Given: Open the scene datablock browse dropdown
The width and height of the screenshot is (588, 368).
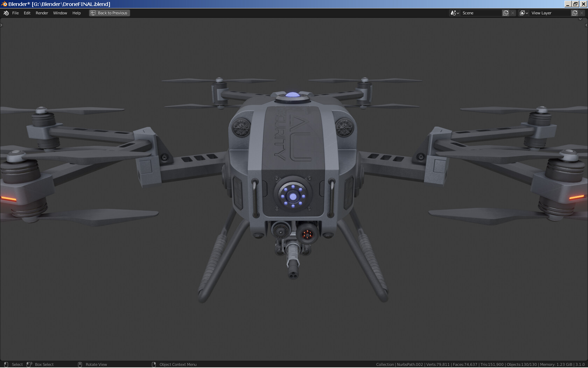Looking at the screenshot, I should (454, 13).
